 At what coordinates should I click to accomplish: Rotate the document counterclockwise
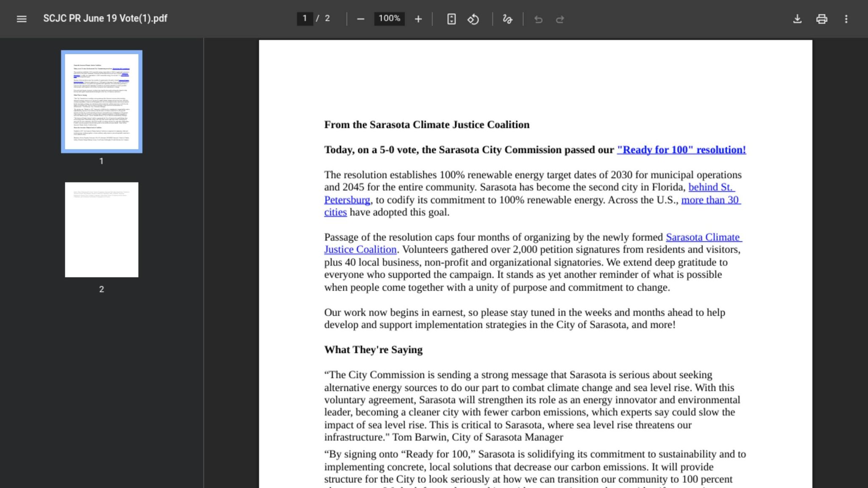(473, 19)
